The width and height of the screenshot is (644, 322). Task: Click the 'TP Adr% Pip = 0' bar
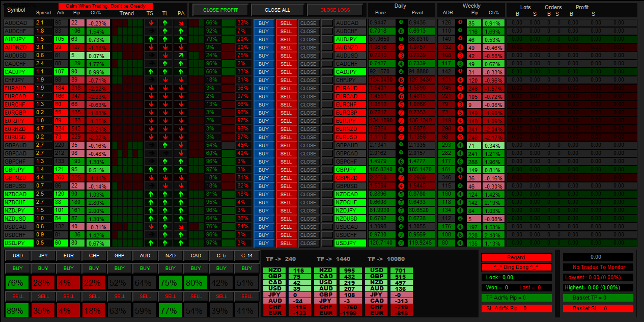click(x=516, y=298)
